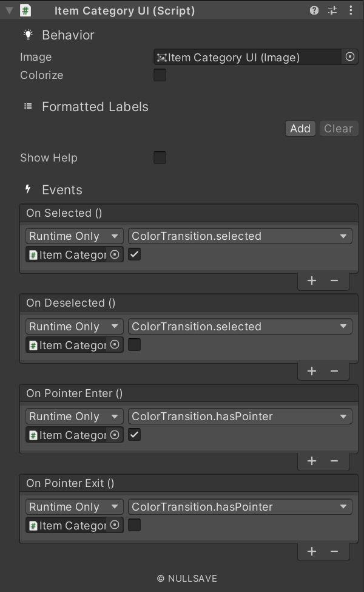
Task: Enable the Colorize checkbox
Action: tap(160, 75)
